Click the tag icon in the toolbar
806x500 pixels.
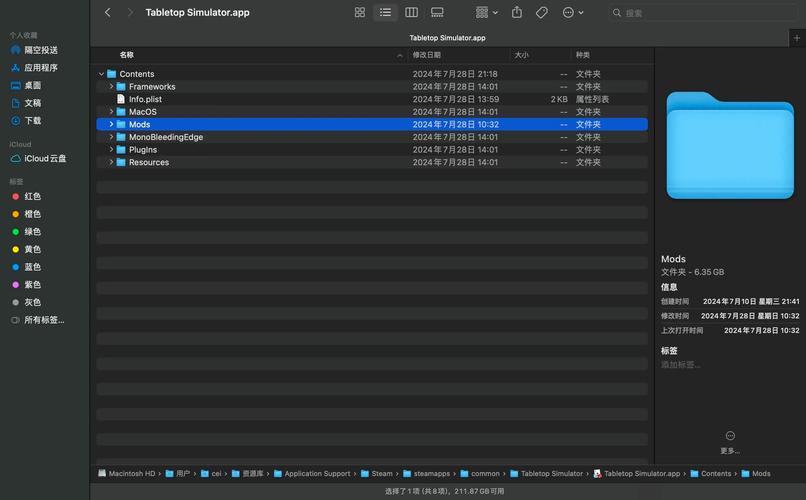(542, 12)
